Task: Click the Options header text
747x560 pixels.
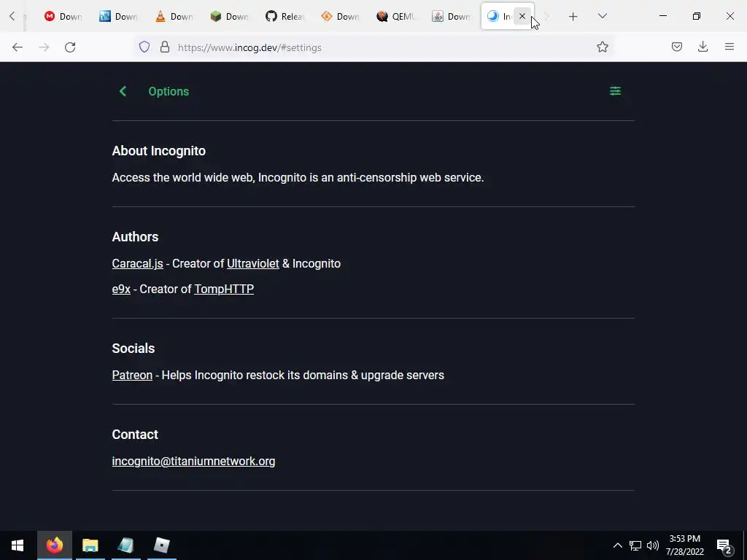Action: coord(169,91)
